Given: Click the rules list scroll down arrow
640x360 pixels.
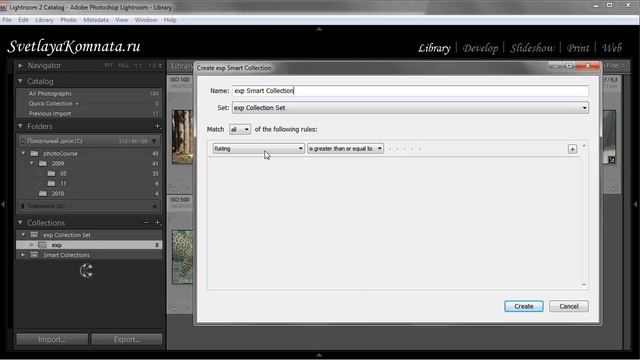Looking at the screenshot, I should pos(584,284).
